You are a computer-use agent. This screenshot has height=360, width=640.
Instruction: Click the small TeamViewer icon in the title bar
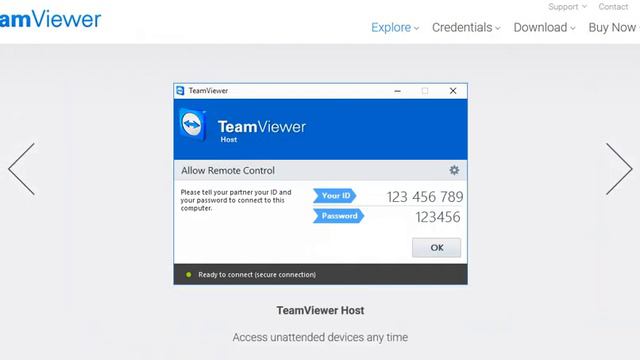tap(180, 91)
